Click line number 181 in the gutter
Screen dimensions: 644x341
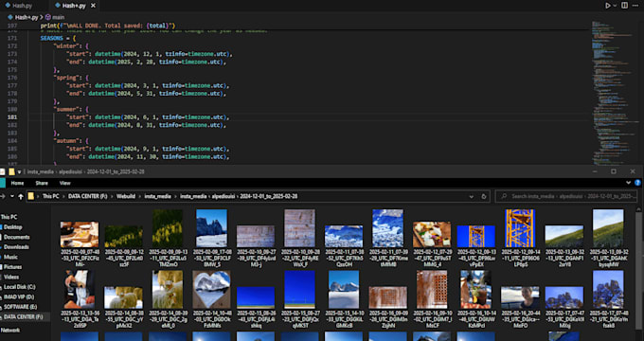[12, 117]
